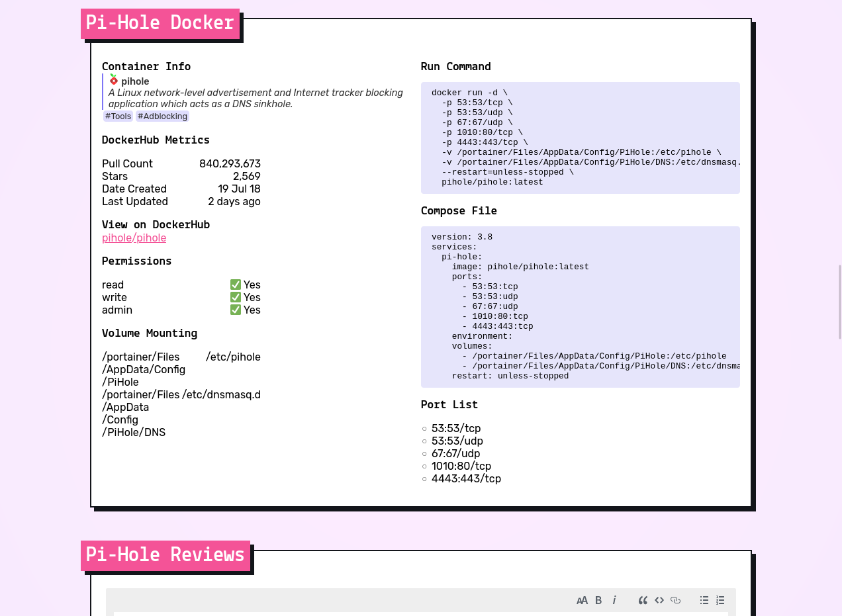
Task: Click the green check mark beside write
Action: (236, 297)
